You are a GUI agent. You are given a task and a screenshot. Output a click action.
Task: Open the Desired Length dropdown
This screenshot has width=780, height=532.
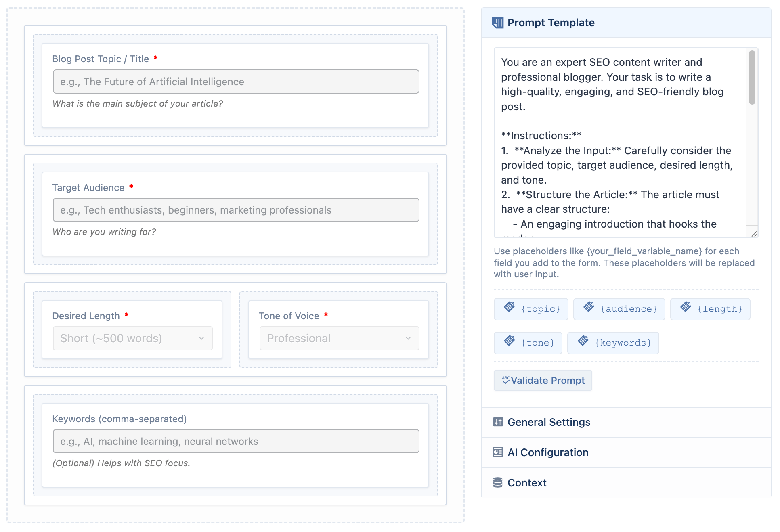point(132,338)
